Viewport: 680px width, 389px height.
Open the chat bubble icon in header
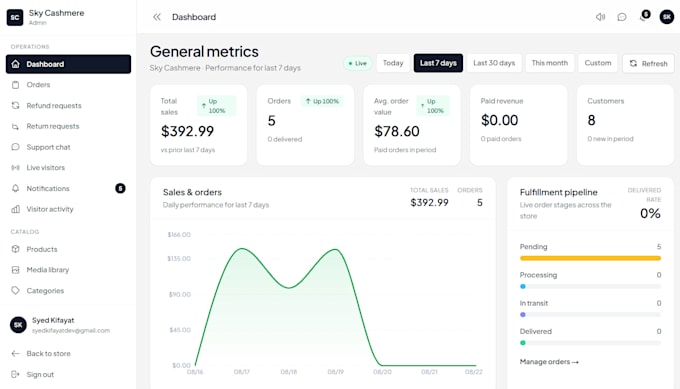pos(622,17)
